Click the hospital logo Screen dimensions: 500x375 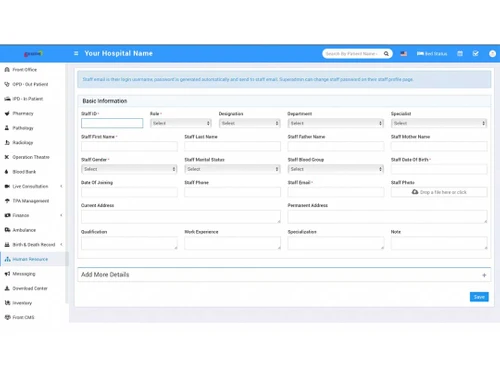[33, 53]
